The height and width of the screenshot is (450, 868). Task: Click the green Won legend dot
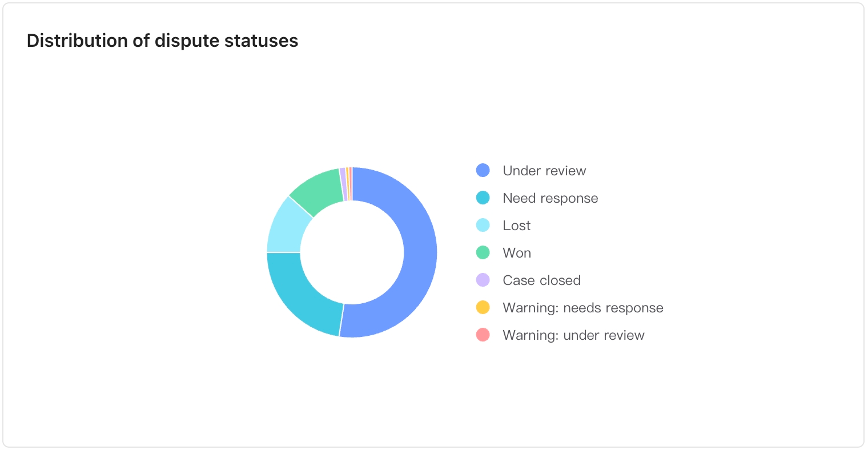[x=483, y=253]
